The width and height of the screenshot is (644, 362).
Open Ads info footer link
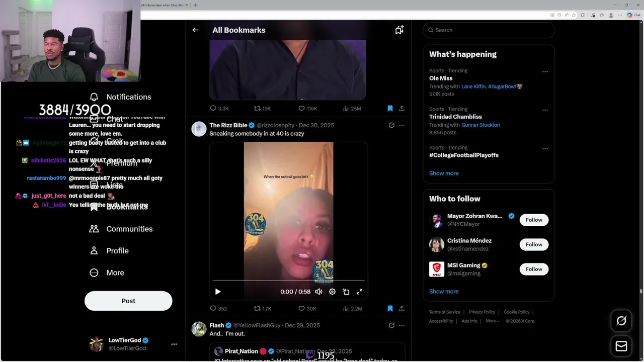pyautogui.click(x=469, y=321)
